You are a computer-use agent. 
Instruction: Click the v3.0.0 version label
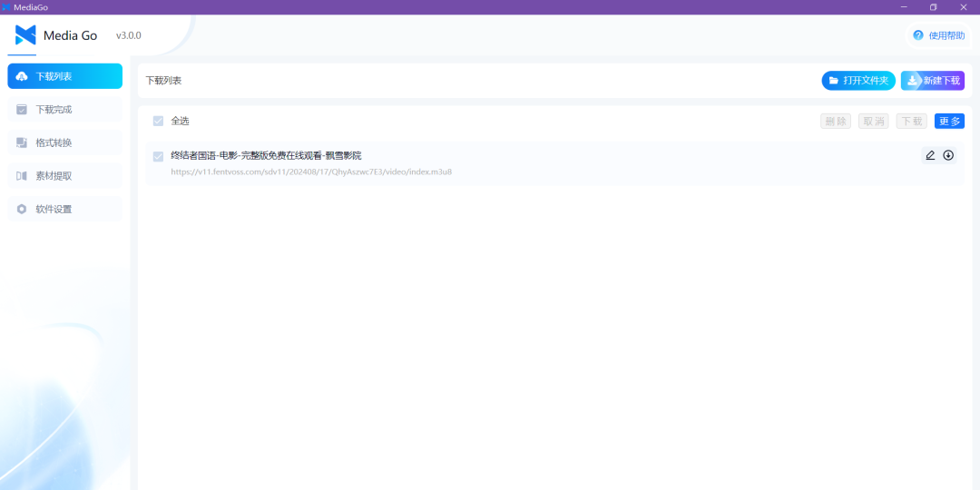click(x=129, y=35)
